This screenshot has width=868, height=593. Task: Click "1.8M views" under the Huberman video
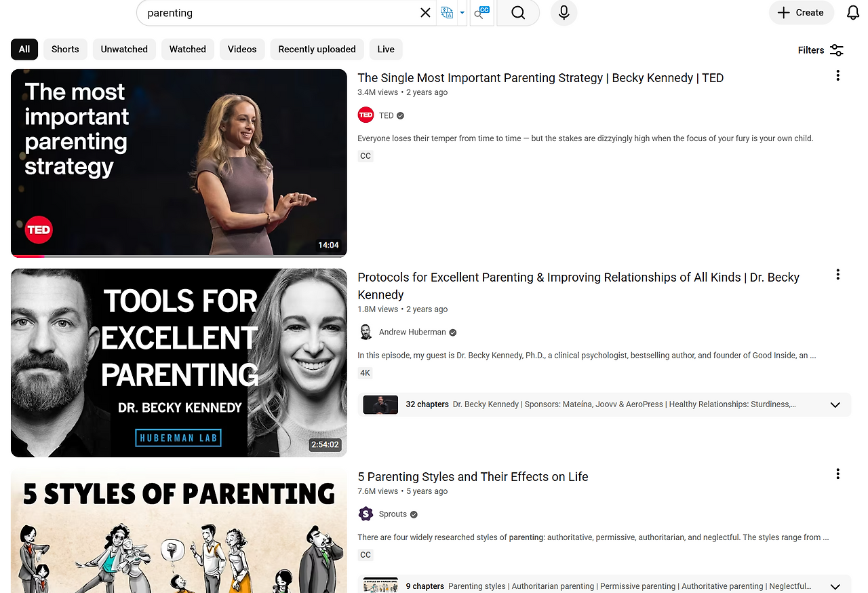tap(378, 309)
